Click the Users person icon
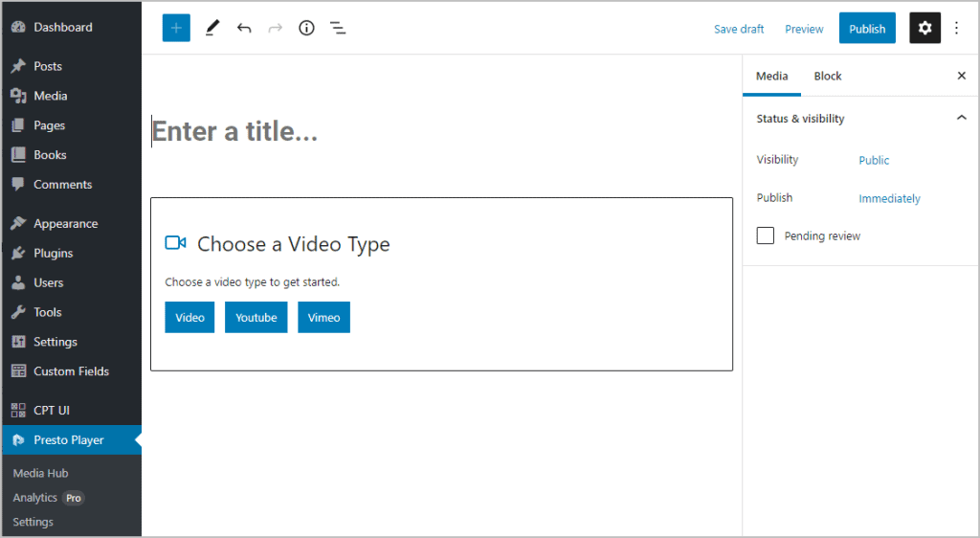This screenshot has width=980, height=538. (x=19, y=281)
